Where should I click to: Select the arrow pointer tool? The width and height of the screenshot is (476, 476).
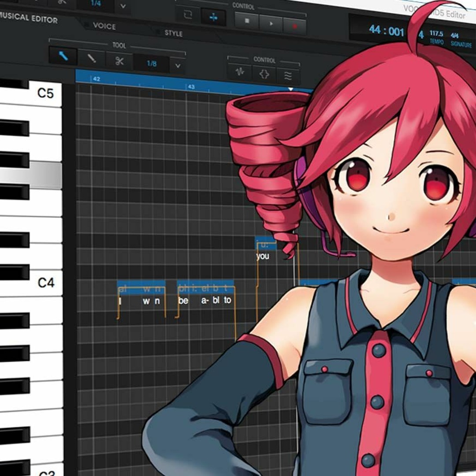point(63,56)
